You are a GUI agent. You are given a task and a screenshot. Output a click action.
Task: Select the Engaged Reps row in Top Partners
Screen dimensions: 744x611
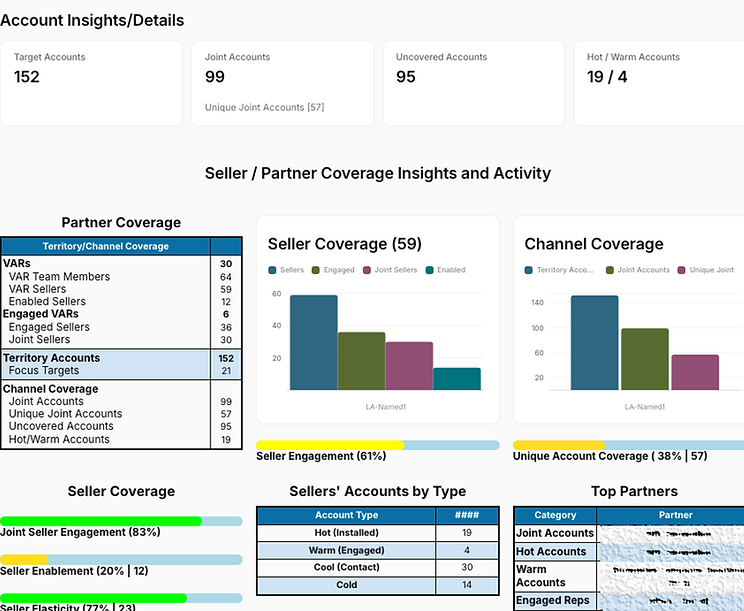629,601
